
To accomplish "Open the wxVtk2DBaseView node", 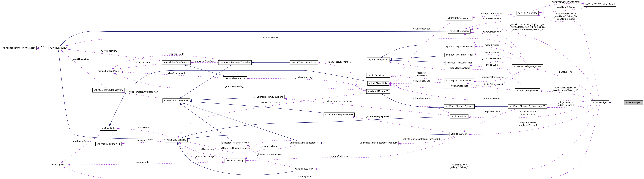I will coord(176,140).
